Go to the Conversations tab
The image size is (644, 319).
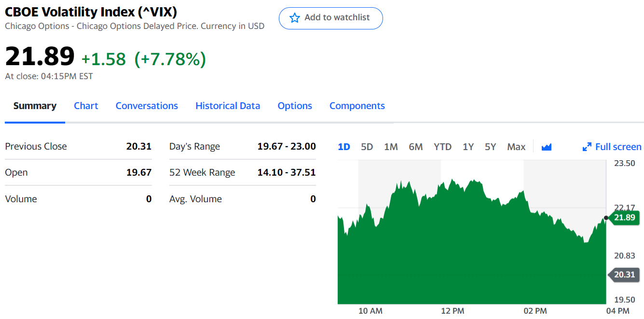[147, 106]
